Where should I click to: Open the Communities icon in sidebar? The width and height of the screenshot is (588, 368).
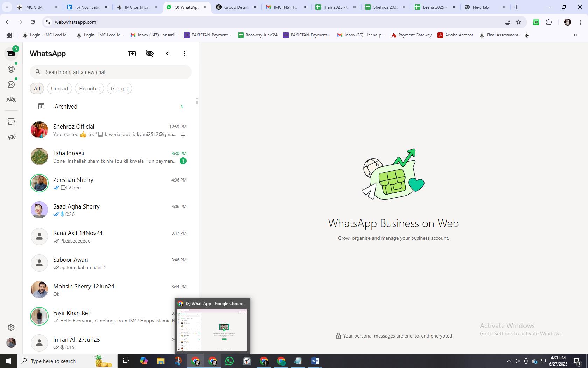[11, 100]
